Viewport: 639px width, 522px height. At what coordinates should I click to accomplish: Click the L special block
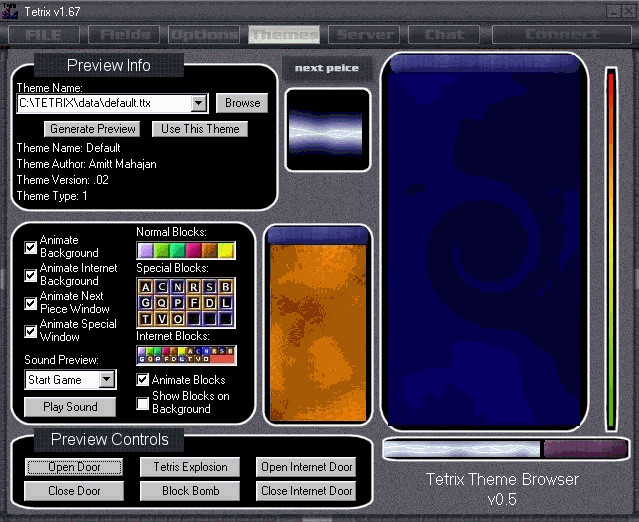[225, 303]
